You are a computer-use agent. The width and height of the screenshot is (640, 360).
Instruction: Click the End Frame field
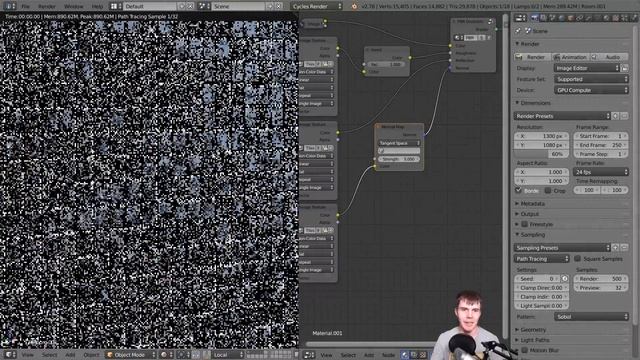pyautogui.click(x=601, y=145)
